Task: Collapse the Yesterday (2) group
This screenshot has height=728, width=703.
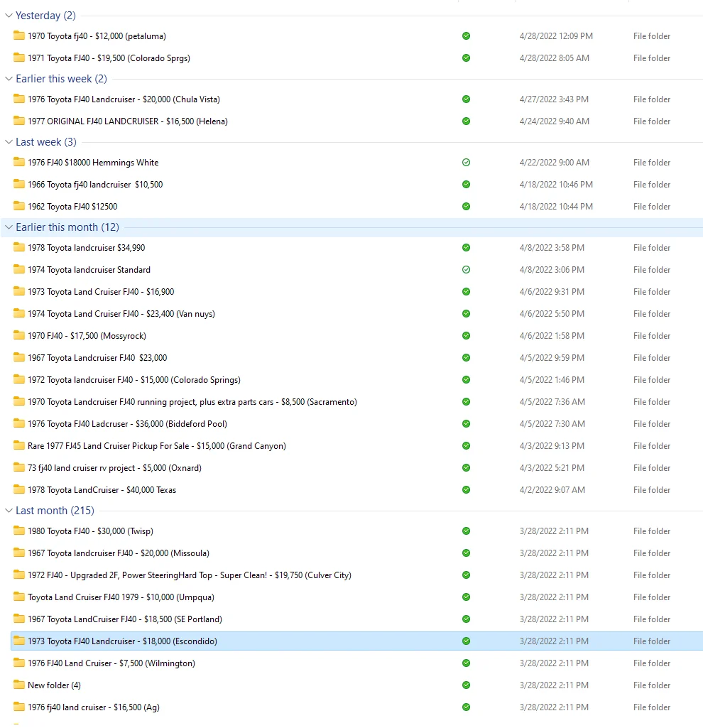Action: [9, 16]
